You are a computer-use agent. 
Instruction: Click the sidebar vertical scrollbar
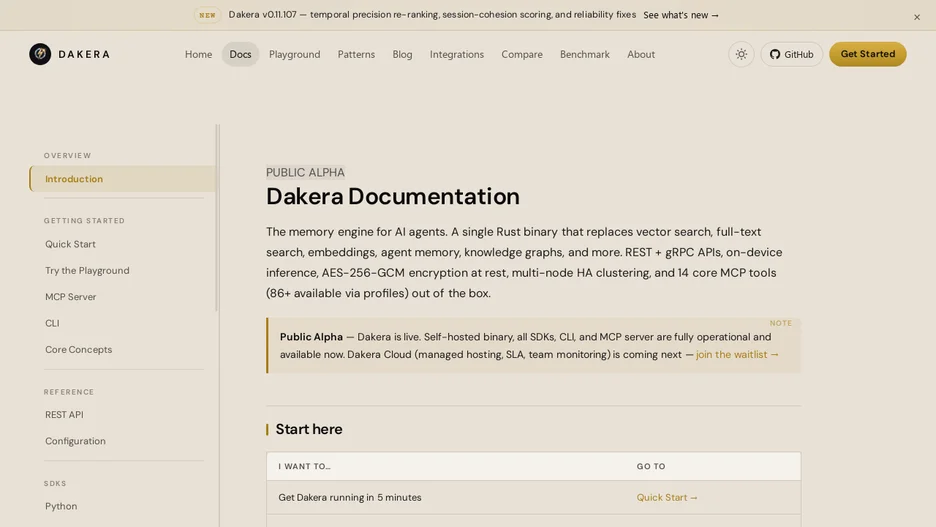[217, 218]
